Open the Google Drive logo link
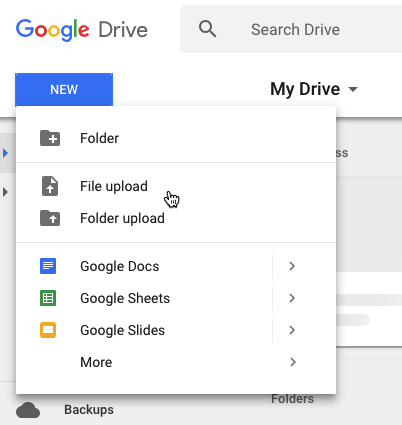 coord(82,29)
